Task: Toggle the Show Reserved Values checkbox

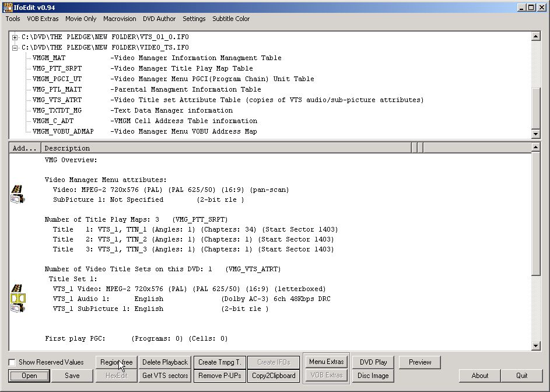Action: [12, 362]
